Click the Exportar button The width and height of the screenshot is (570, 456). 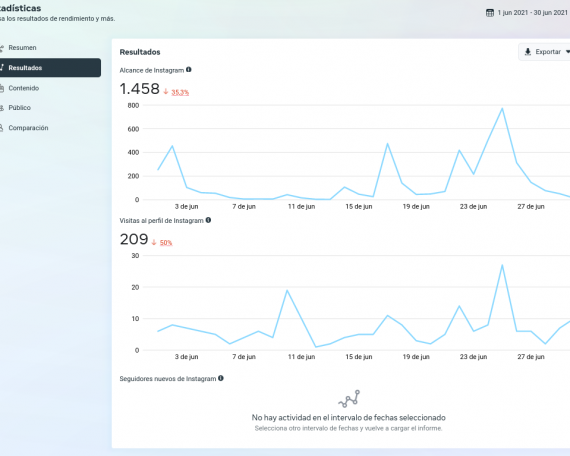tap(545, 52)
